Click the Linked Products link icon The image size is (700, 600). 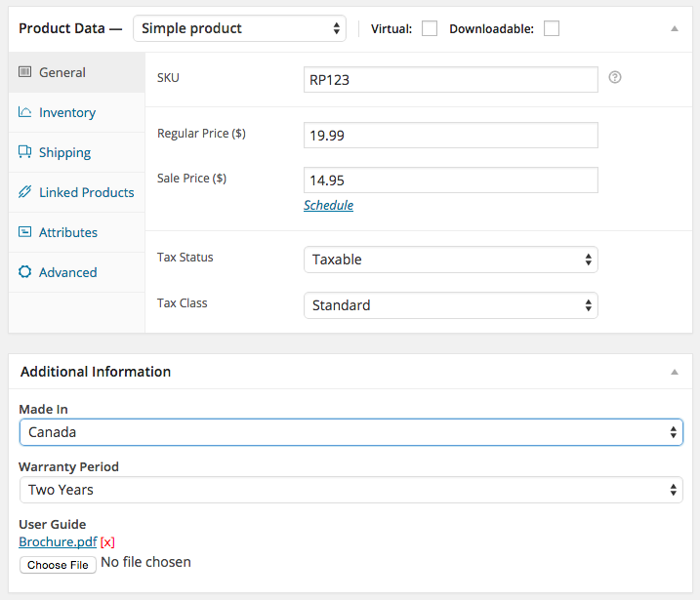pyautogui.click(x=25, y=192)
